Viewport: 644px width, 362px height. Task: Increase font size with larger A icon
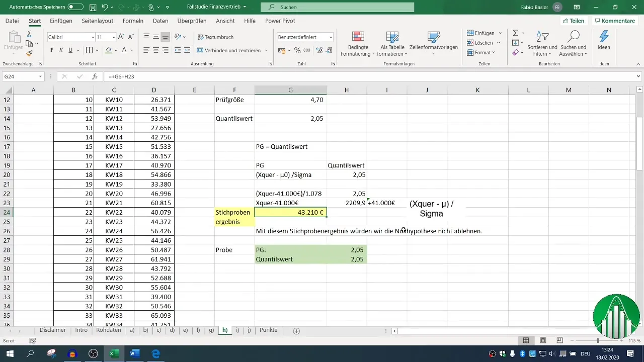tap(122, 37)
